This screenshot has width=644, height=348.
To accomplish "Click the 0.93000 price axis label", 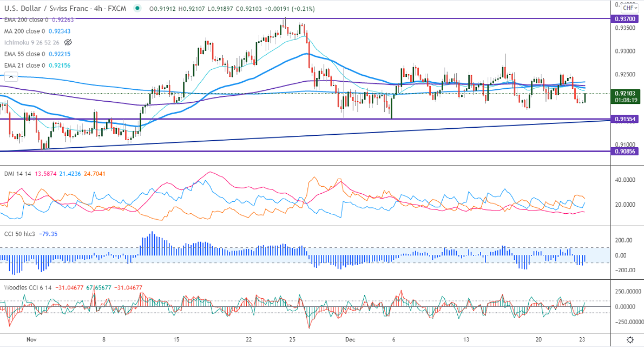I will [x=625, y=51].
